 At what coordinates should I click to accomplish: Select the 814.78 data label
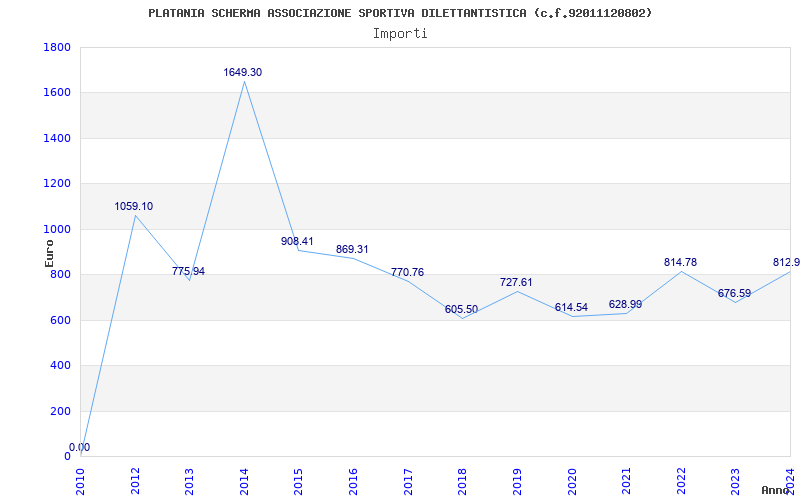click(x=680, y=262)
